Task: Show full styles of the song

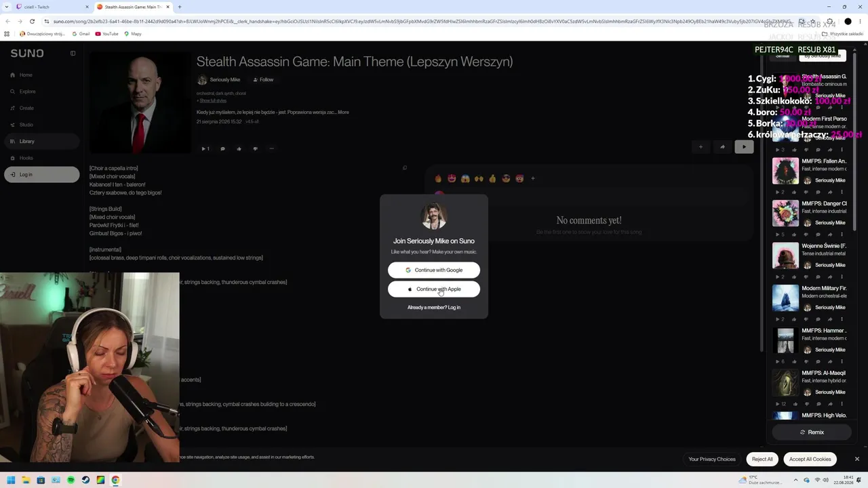Action: tap(212, 100)
